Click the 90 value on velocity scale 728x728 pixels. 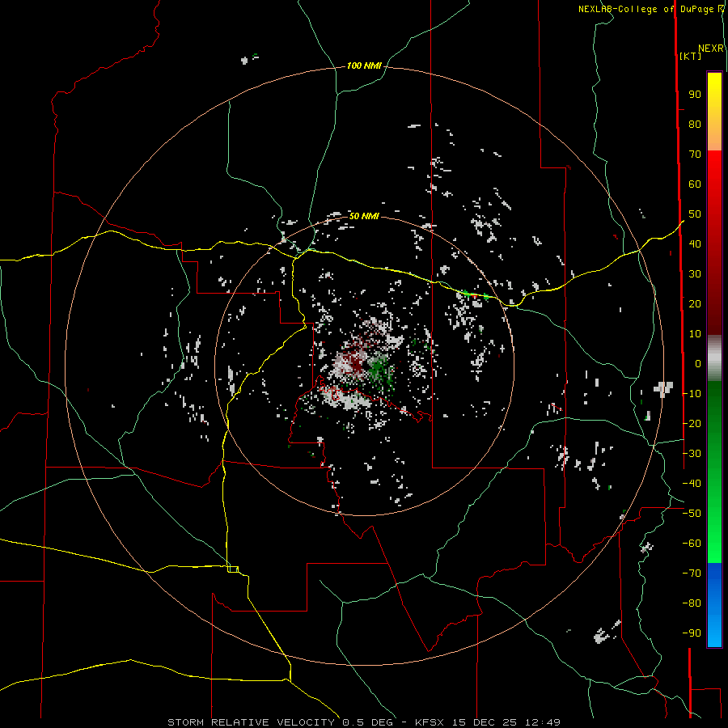click(695, 95)
